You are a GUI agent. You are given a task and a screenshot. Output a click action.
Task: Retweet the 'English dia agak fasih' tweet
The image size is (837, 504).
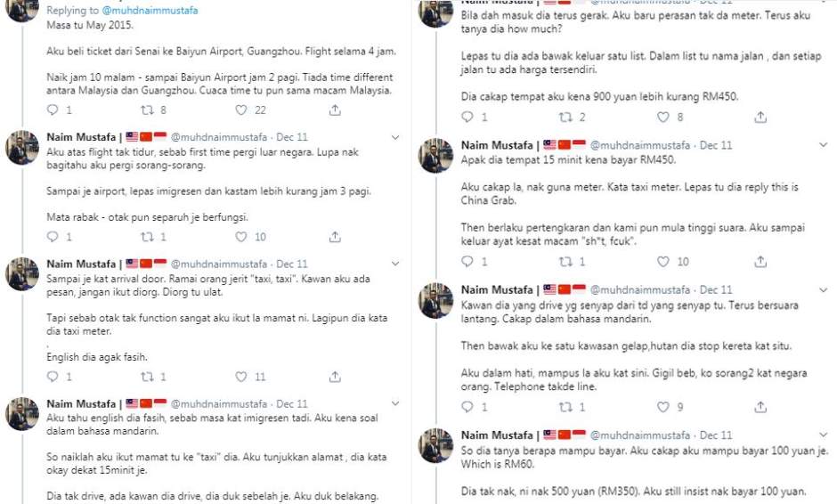(148, 377)
